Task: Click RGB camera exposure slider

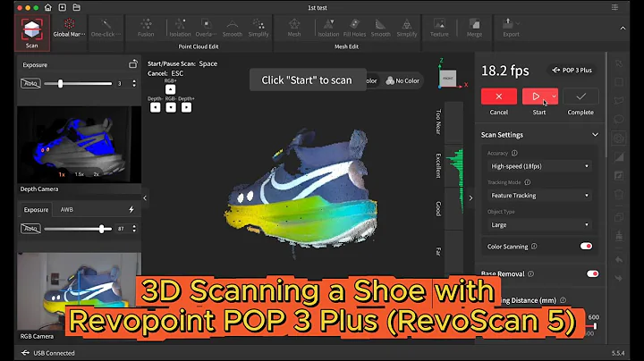Action: coord(78,229)
